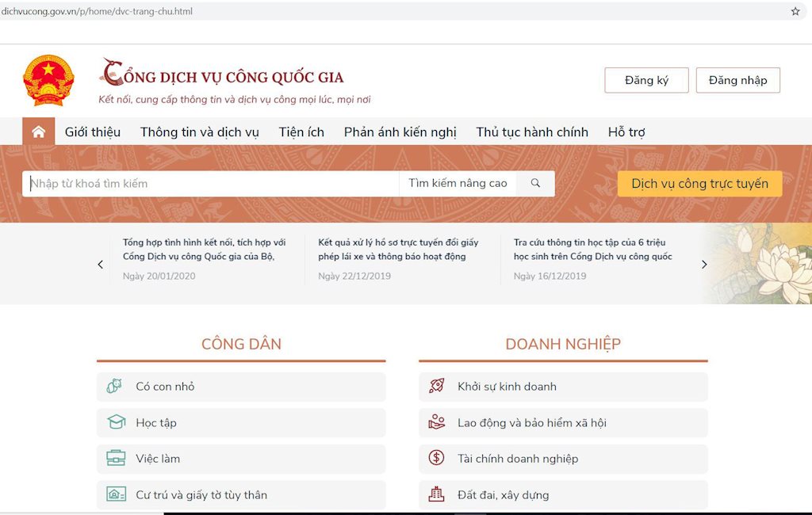The width and height of the screenshot is (812, 515).
Task: Click the magnifying glass search icon
Action: [x=535, y=183]
